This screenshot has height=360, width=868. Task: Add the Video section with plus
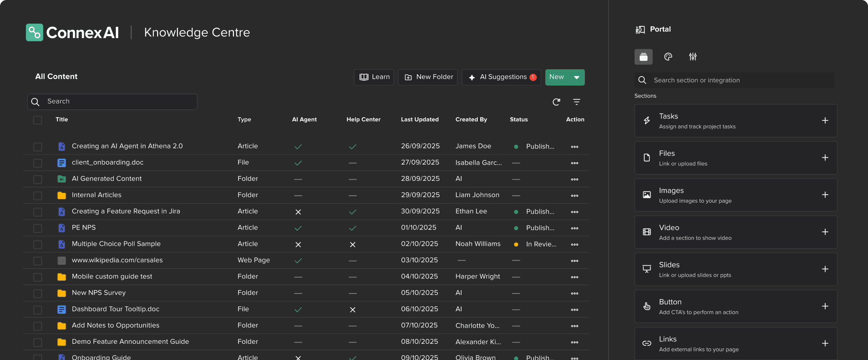coord(825,232)
